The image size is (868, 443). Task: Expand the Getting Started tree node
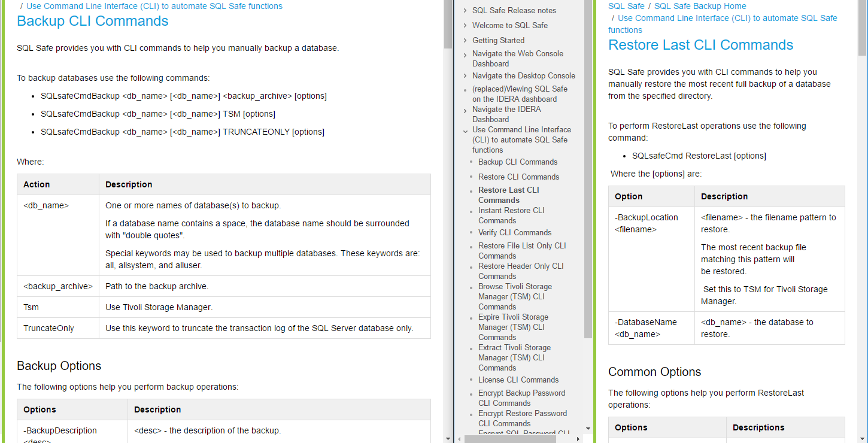(465, 40)
